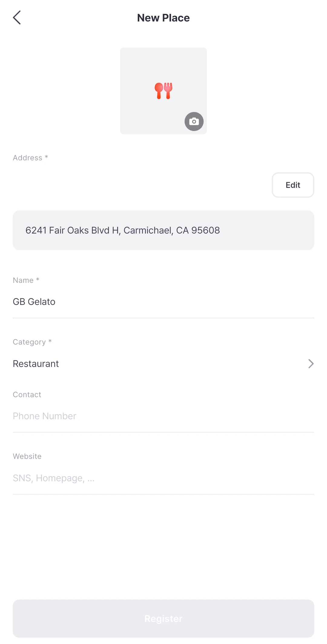Click the Website section label

pyautogui.click(x=27, y=456)
